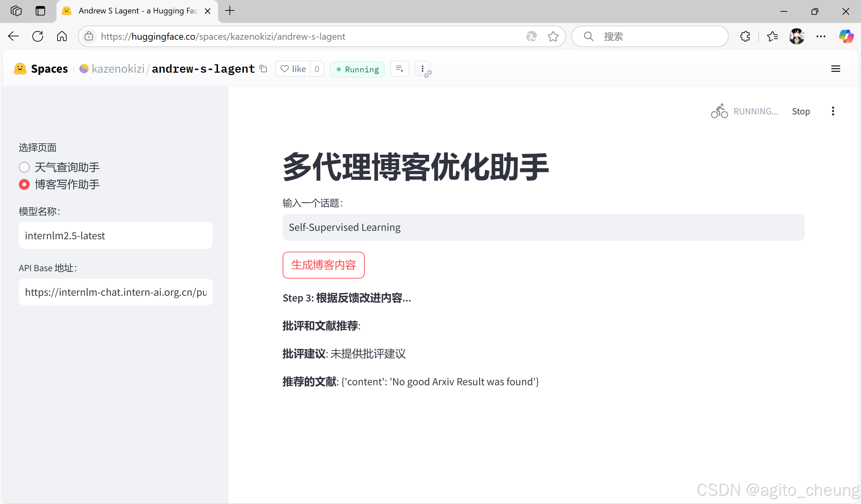Open the Copilot sidebar icon
The height and width of the screenshot is (504, 861).
846,37
